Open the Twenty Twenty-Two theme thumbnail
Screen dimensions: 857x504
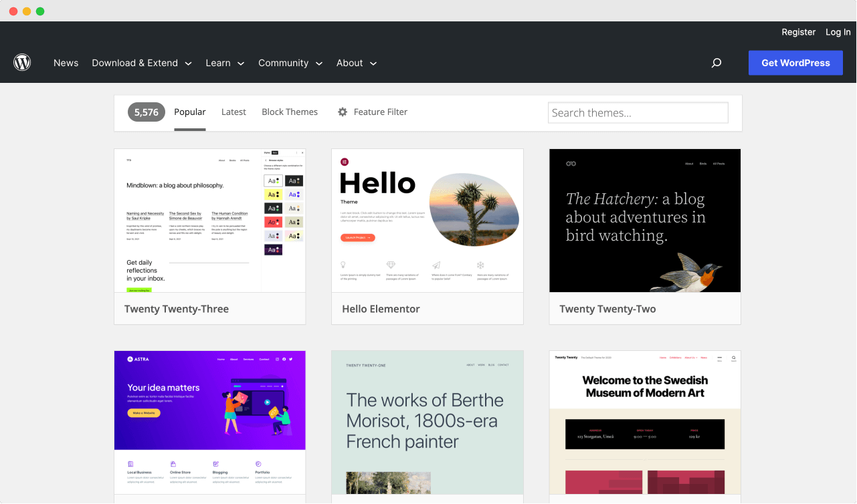tap(645, 221)
